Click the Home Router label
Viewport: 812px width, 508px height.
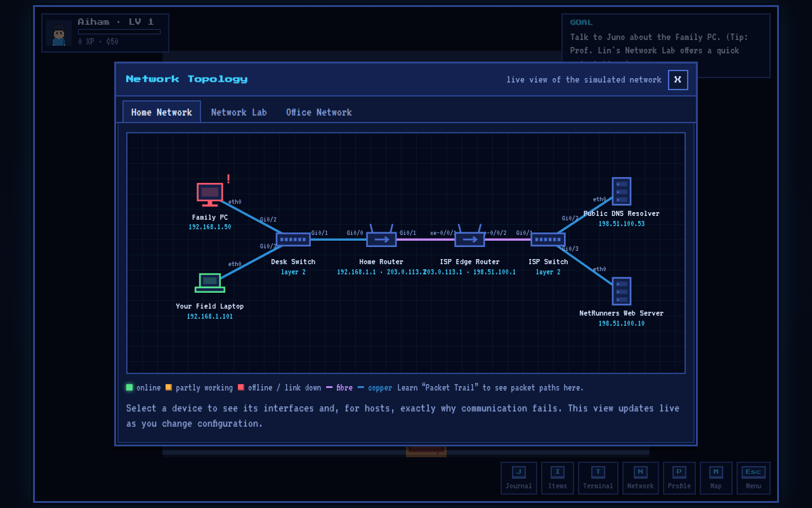pos(381,262)
